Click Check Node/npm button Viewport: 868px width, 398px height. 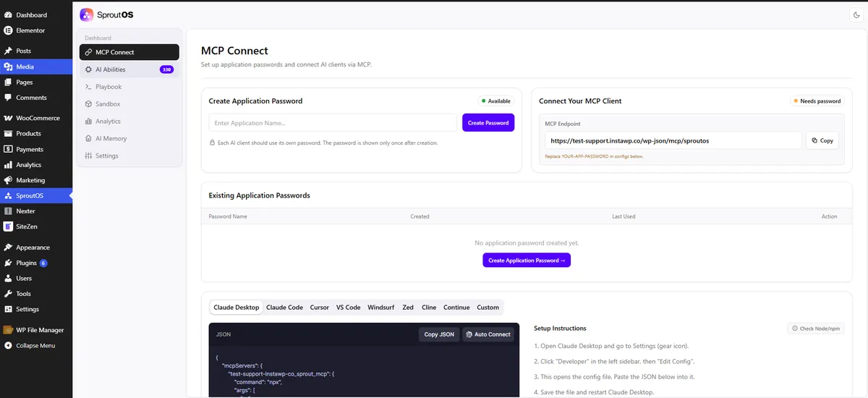pos(816,329)
